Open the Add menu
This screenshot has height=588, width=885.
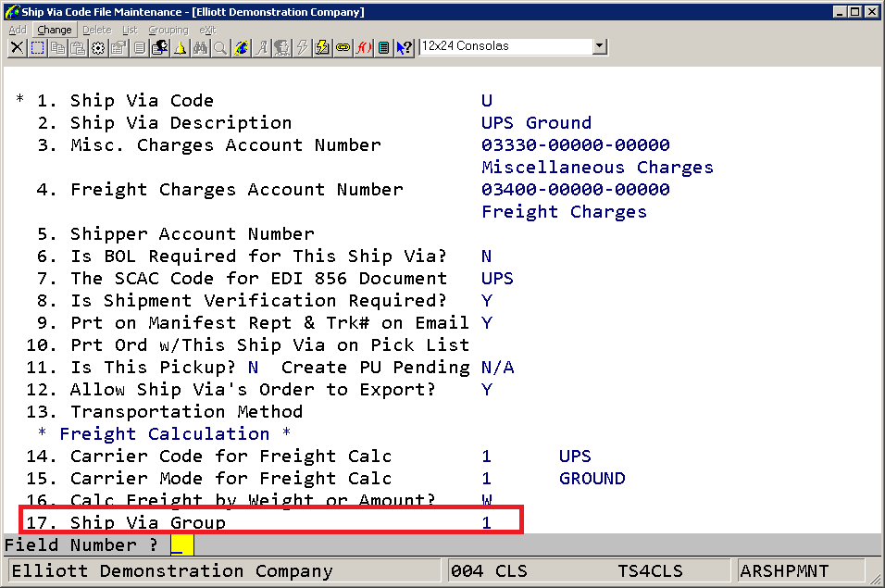click(18, 30)
